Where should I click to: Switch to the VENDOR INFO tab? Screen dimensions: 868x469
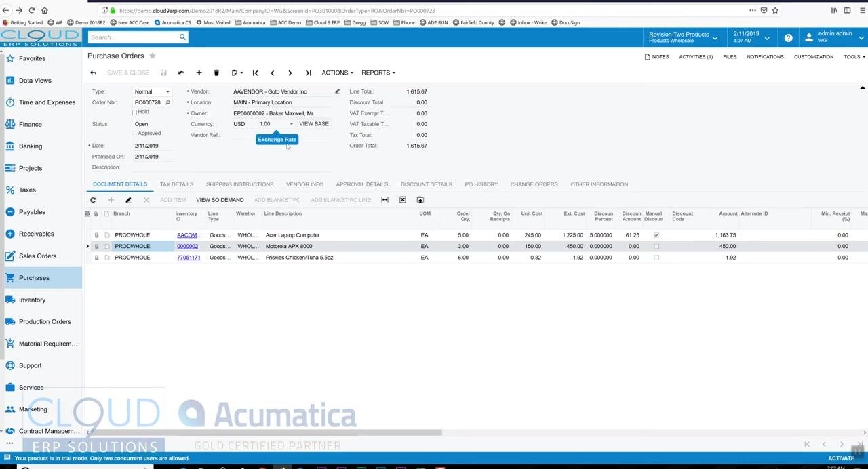tap(304, 184)
